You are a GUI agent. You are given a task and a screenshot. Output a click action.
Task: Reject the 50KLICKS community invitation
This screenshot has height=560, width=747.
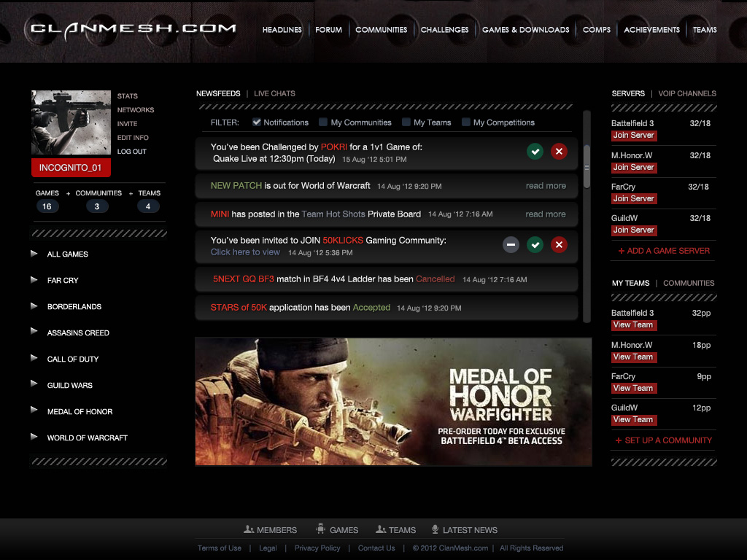[559, 245]
